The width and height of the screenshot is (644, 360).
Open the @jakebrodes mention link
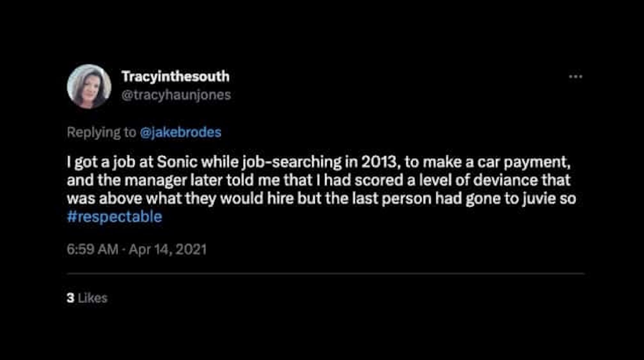(180, 132)
